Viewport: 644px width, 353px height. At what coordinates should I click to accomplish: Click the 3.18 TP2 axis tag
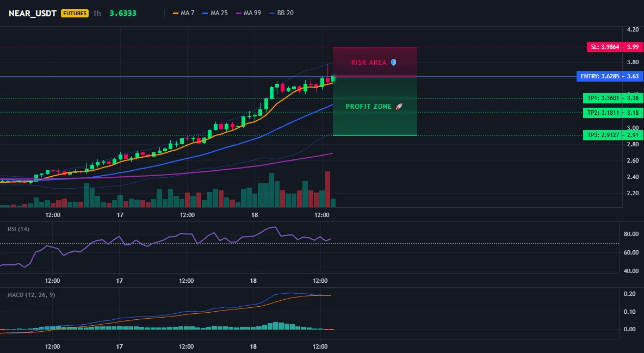tap(633, 113)
